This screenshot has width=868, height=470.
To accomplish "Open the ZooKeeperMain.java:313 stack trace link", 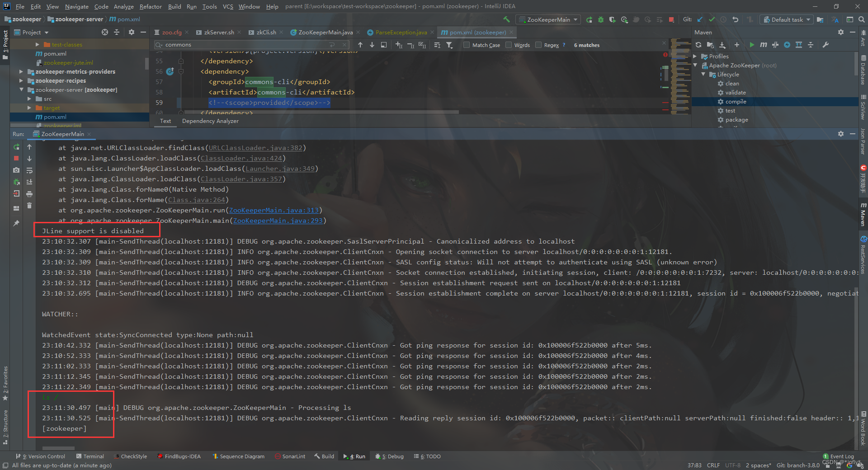I will coord(274,210).
